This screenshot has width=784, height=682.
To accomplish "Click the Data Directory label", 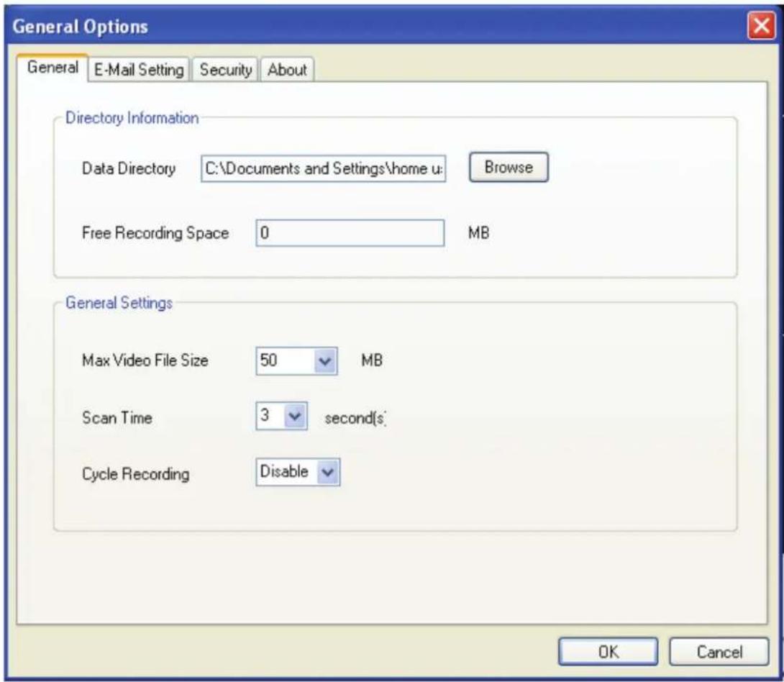I will click(129, 168).
